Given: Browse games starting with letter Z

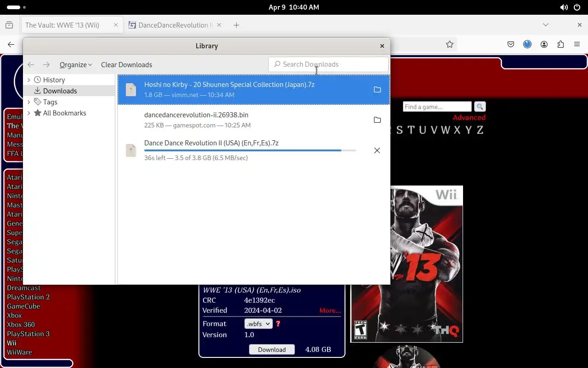Looking at the screenshot, I should (480, 130).
